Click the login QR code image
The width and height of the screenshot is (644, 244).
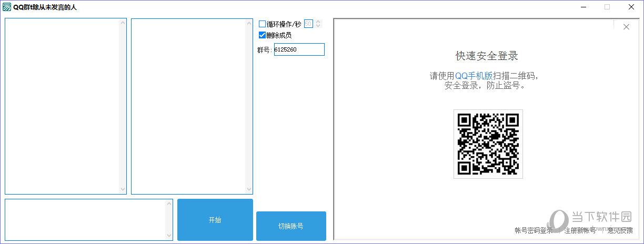(x=488, y=144)
